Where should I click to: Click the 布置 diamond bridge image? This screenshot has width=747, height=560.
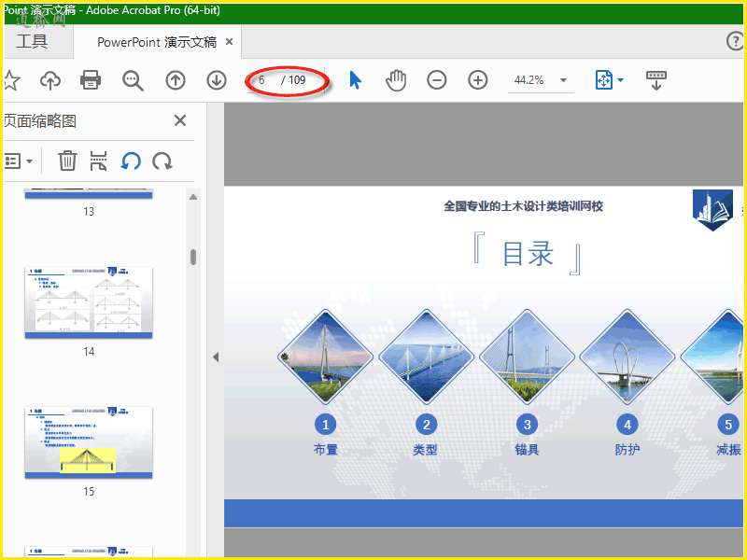(325, 357)
